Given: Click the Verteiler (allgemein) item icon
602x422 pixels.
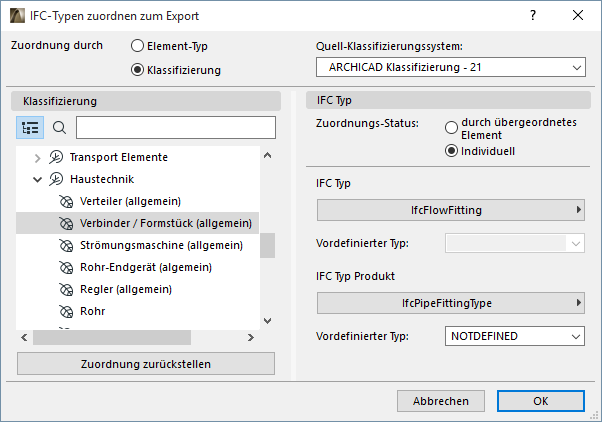Looking at the screenshot, I should 67,201.
